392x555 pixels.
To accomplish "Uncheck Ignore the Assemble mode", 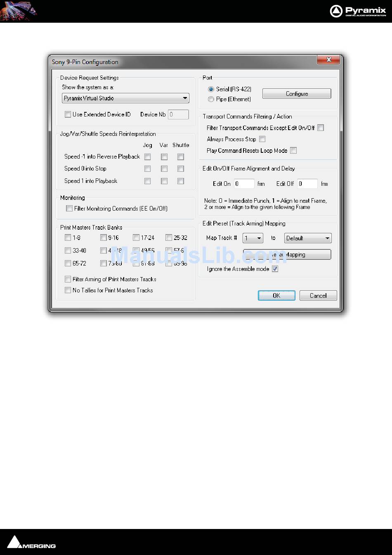I will 275,269.
